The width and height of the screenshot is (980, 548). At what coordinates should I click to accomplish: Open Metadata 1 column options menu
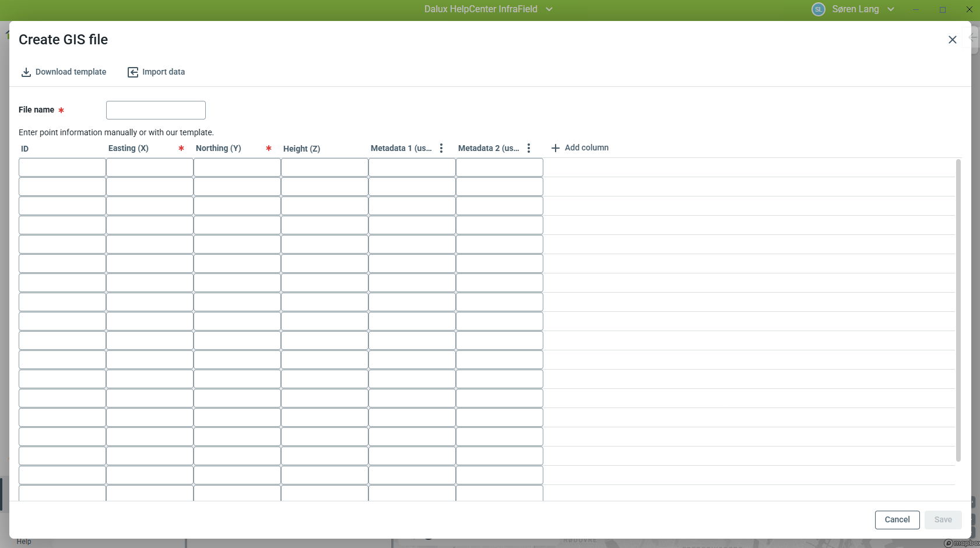[441, 148]
